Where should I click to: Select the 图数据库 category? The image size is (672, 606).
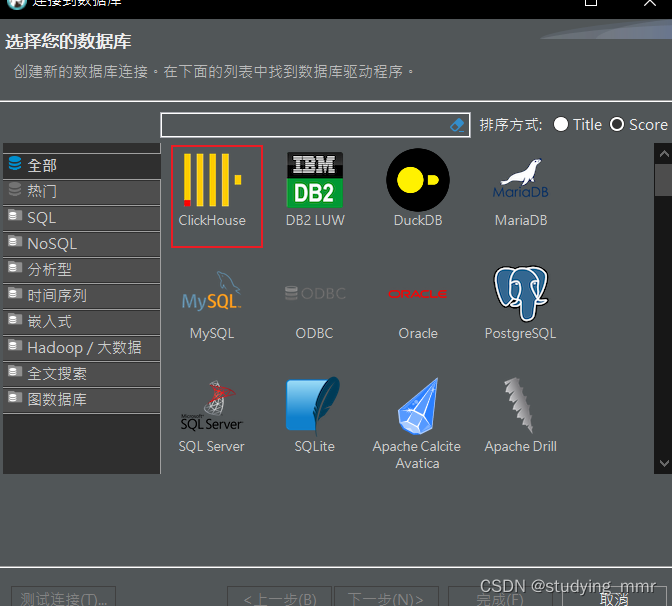click(81, 400)
